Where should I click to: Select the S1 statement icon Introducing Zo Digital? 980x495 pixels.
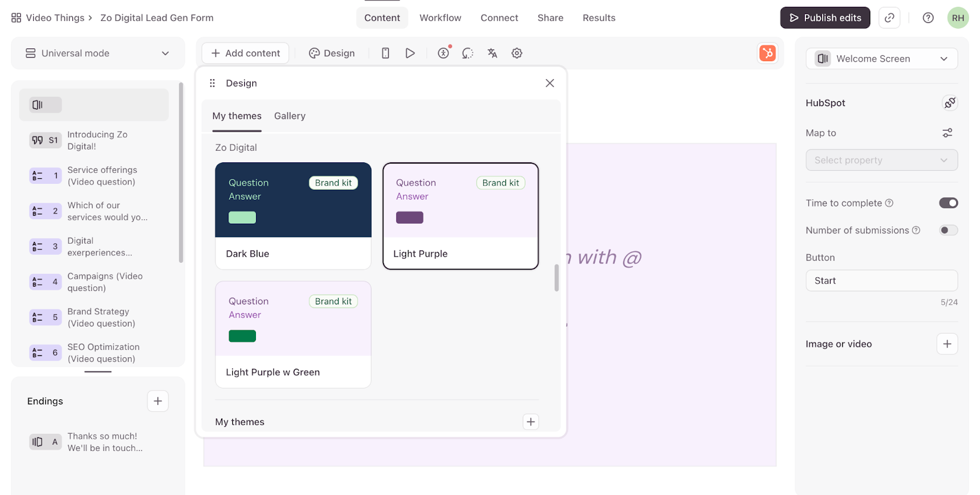(46, 140)
